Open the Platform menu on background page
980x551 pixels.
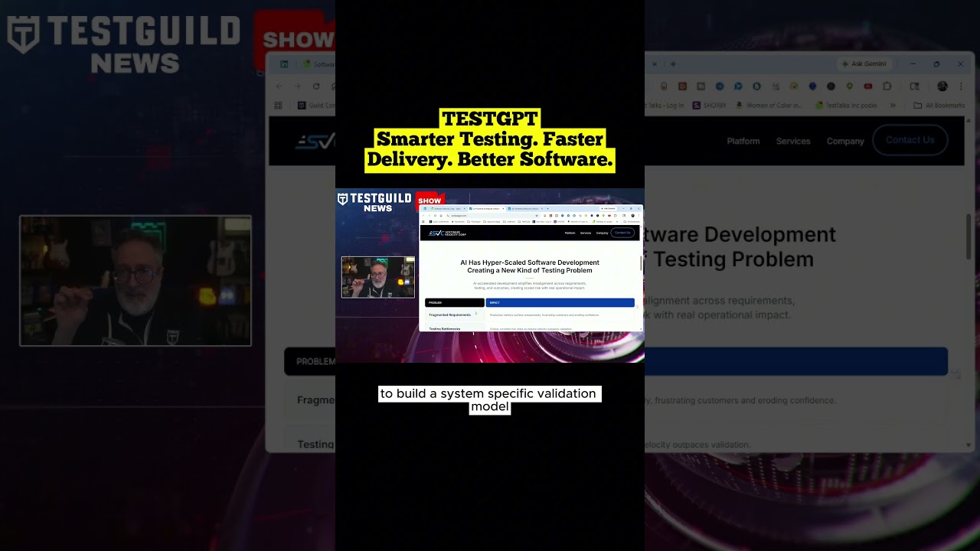[743, 141]
